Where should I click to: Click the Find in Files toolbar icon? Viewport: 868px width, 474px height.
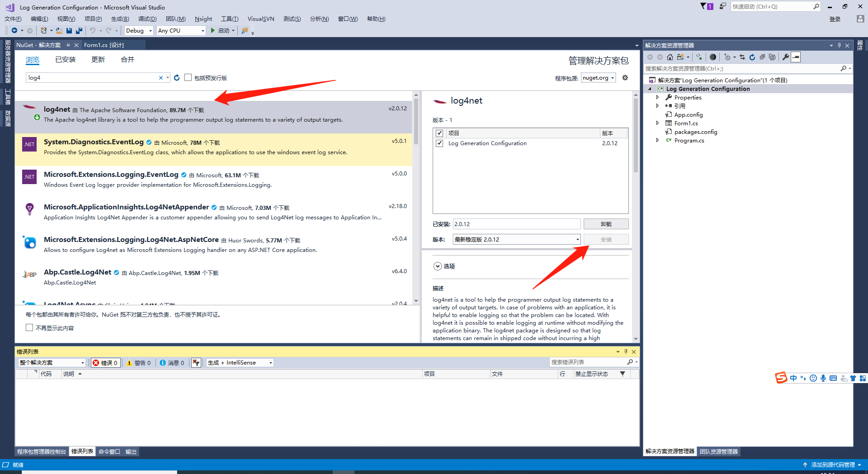(x=245, y=30)
